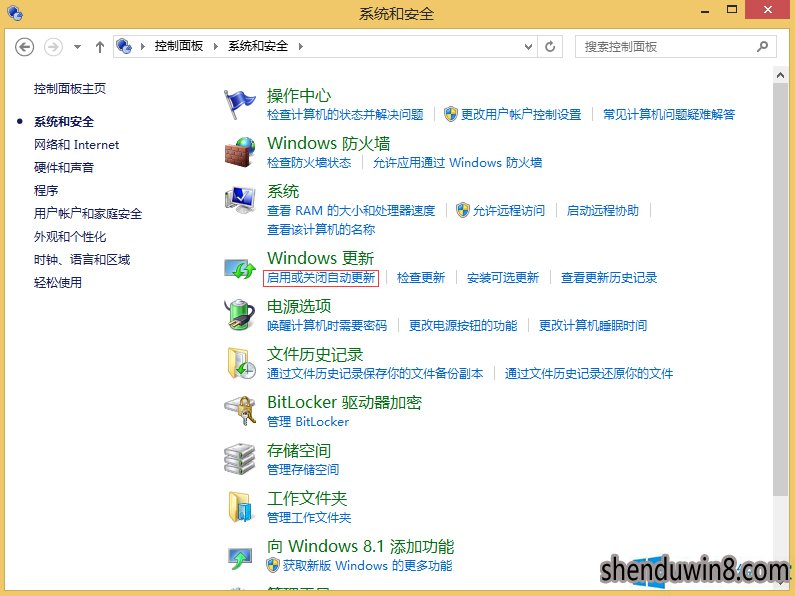Open 程序 category in sidebar
The height and width of the screenshot is (596, 795).
pos(46,191)
